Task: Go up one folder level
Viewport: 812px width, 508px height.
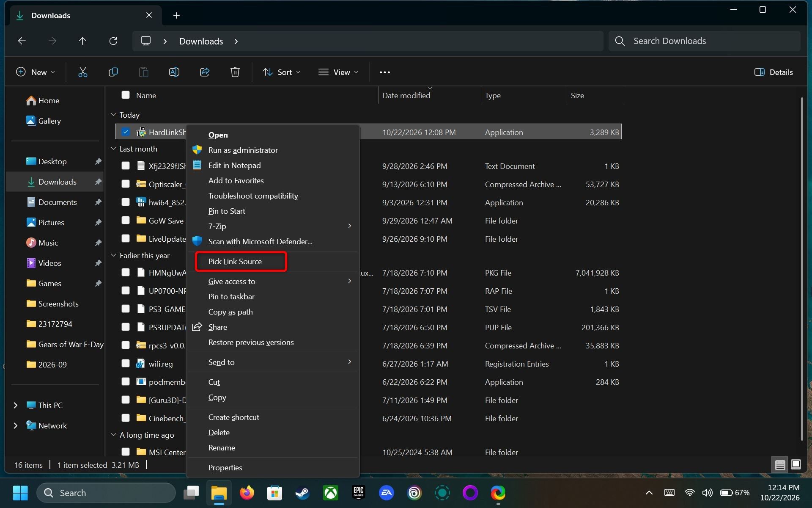Action: click(82, 41)
